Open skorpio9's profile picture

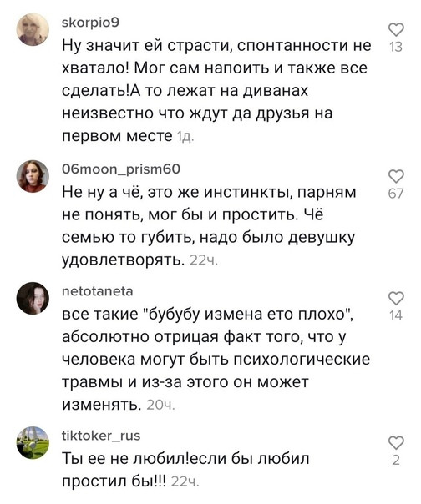33,29
